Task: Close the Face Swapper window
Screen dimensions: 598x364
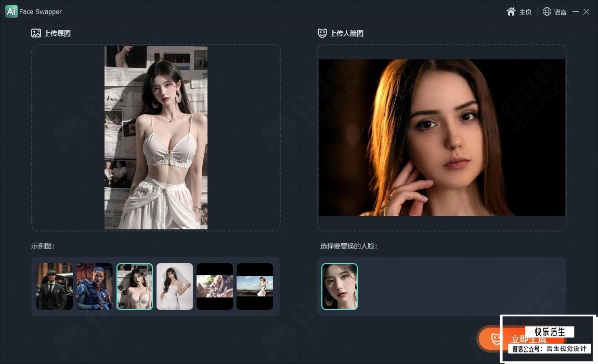Action: pyautogui.click(x=586, y=12)
